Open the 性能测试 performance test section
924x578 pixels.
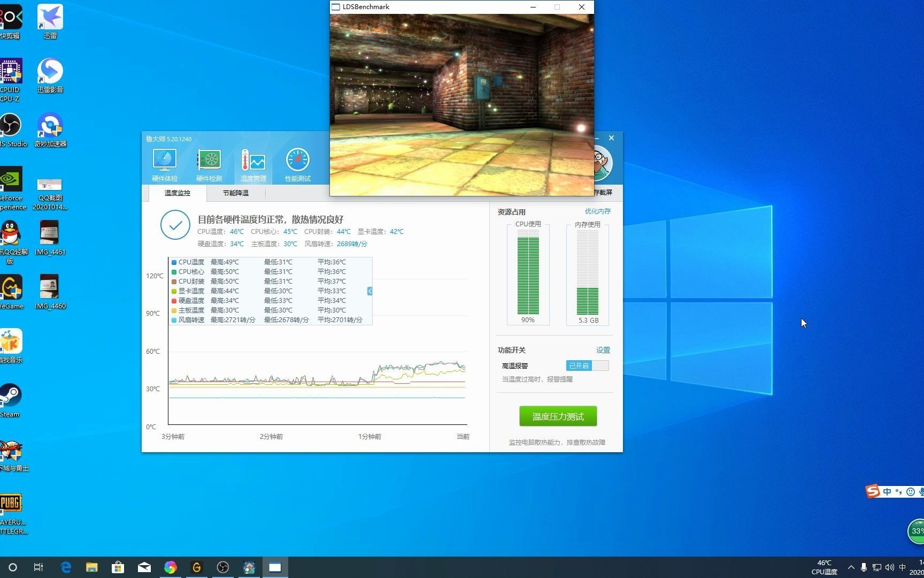pos(297,163)
